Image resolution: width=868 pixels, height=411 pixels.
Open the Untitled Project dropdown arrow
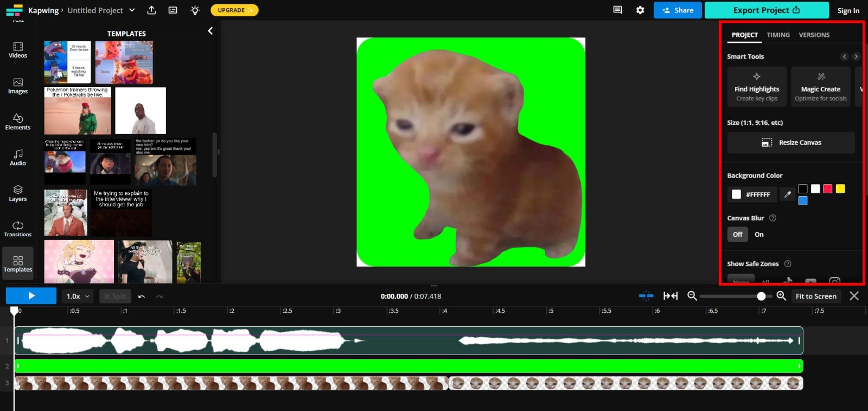pos(132,10)
